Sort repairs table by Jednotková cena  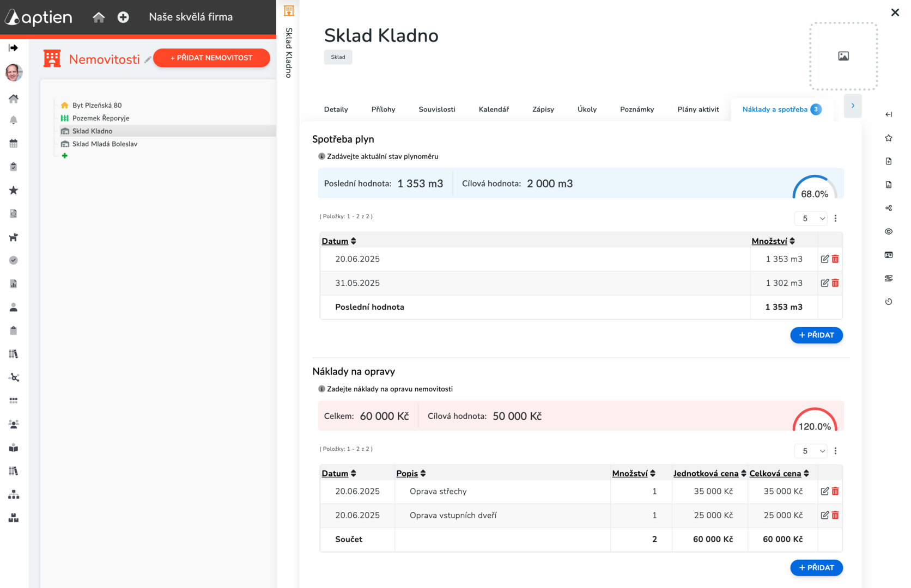tap(709, 474)
